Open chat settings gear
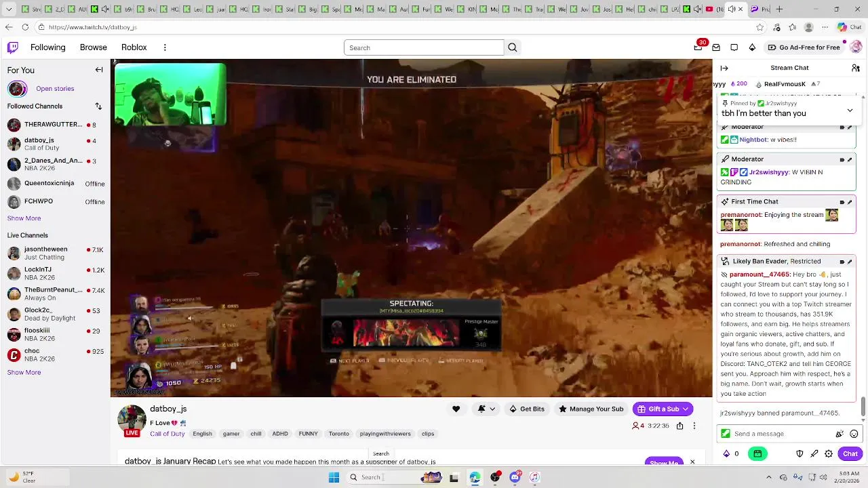The width and height of the screenshot is (868, 488). pos(829,453)
